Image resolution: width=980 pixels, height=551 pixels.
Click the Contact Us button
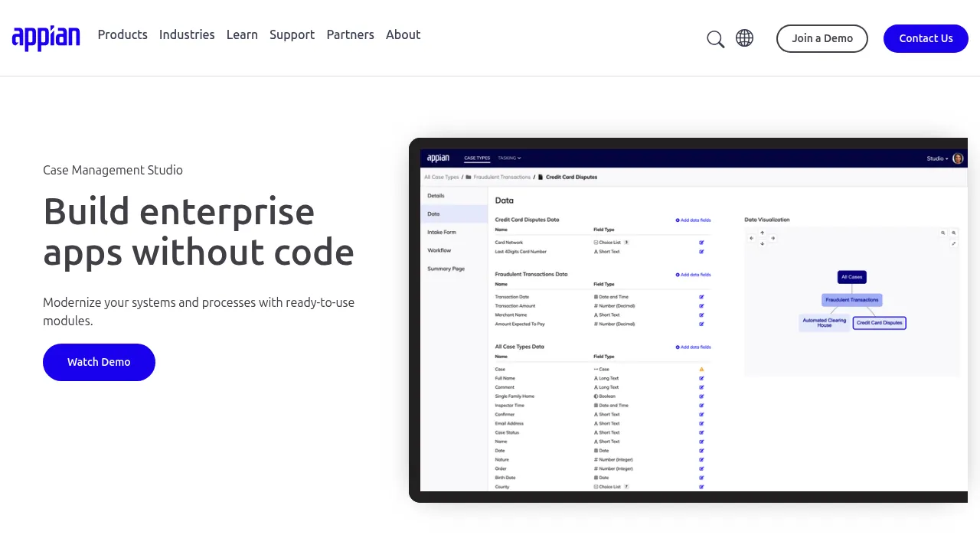tap(926, 38)
